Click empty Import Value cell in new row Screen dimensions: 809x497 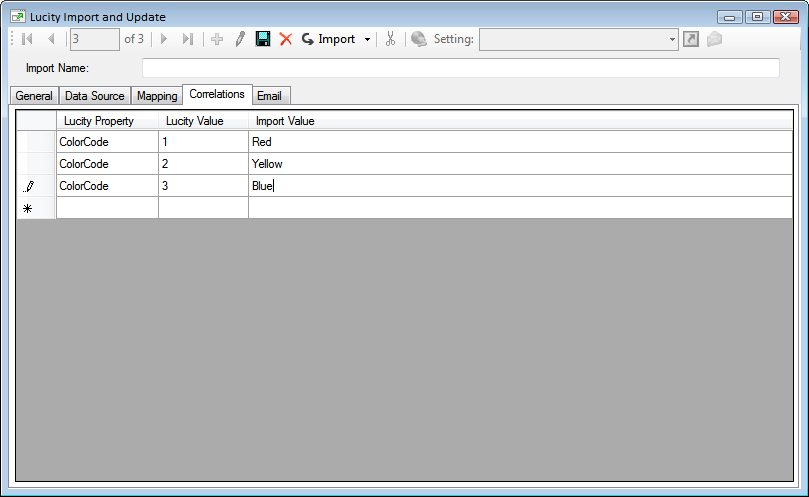click(x=521, y=208)
